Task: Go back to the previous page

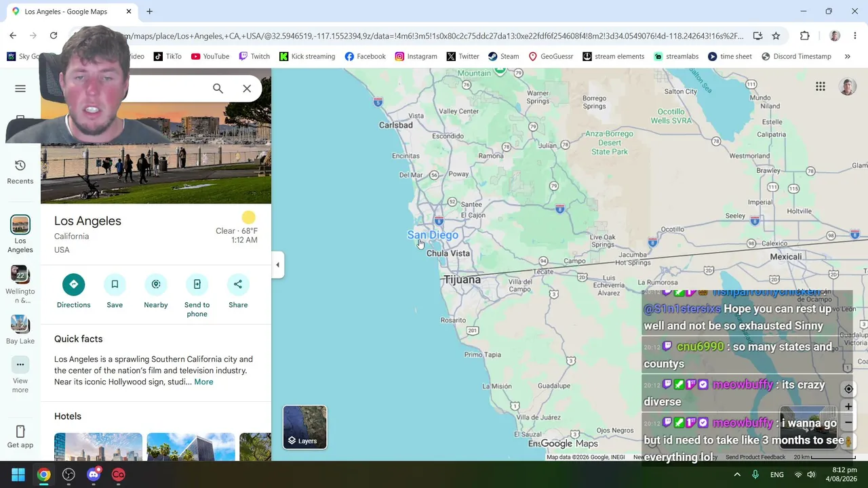Action: (x=13, y=36)
